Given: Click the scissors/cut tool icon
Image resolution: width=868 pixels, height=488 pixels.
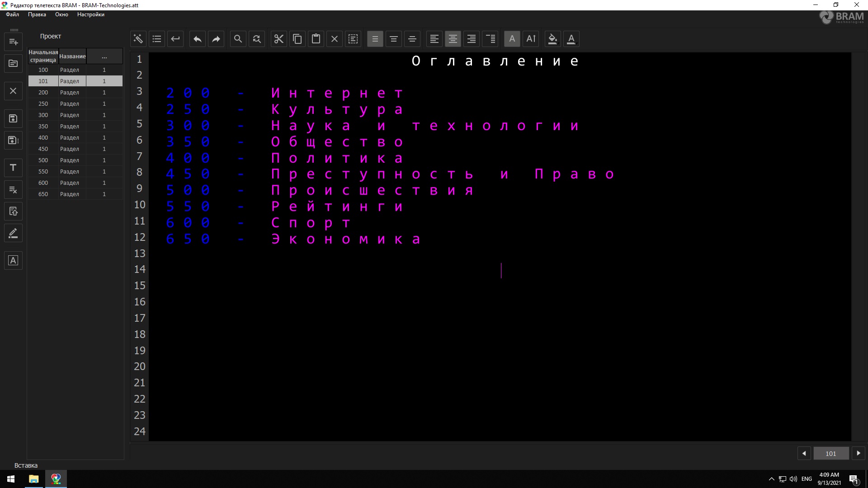Looking at the screenshot, I should point(278,39).
